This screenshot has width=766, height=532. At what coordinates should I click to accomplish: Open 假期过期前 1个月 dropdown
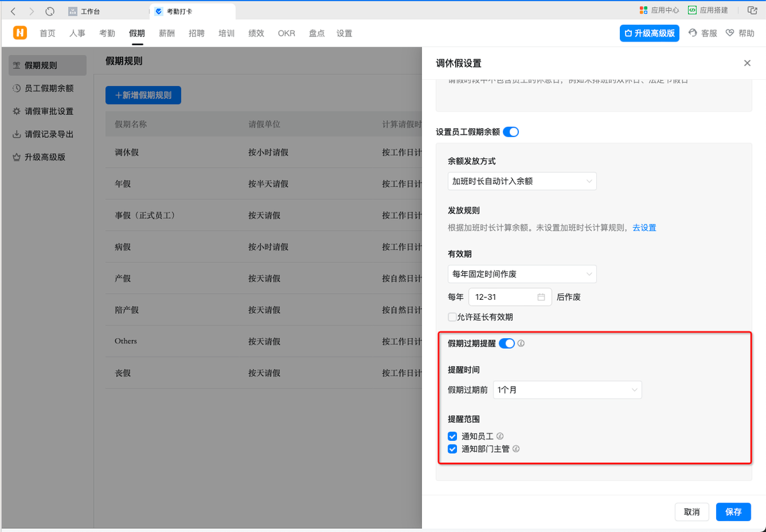(567, 390)
